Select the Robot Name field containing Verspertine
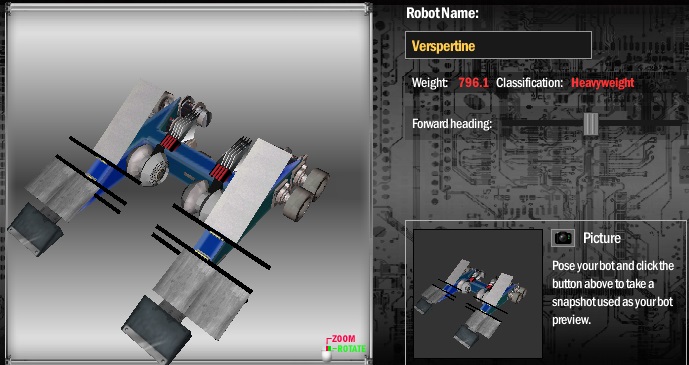 [498, 45]
